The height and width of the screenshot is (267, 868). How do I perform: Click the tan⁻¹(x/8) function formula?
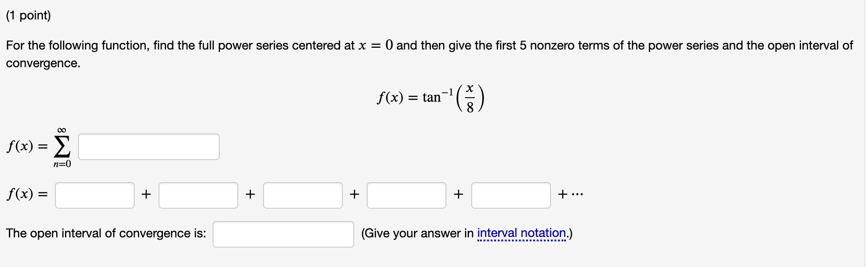431,96
